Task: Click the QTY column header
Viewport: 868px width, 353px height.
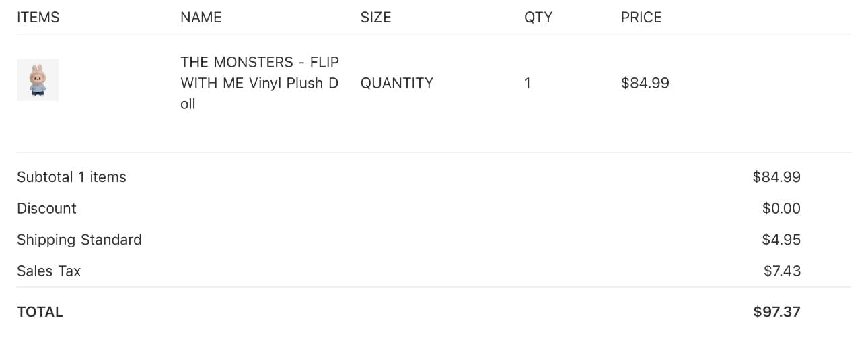Action: point(538,18)
